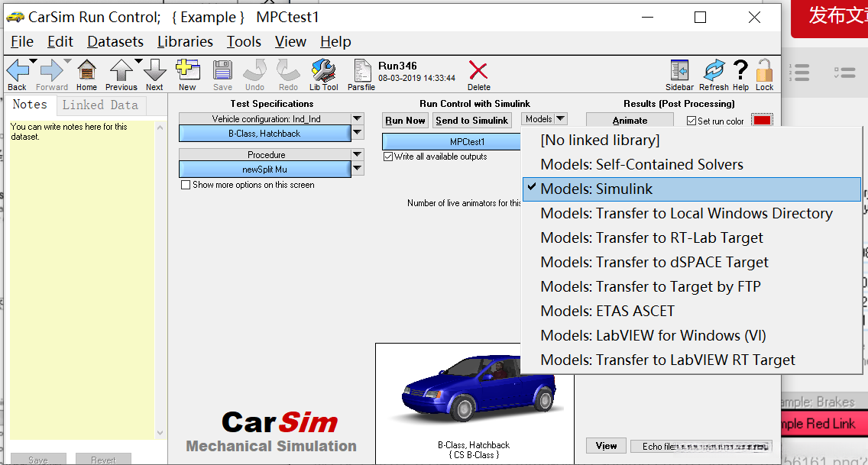The image size is (868, 465).
Task: Open the Home screen icon
Action: pos(86,70)
